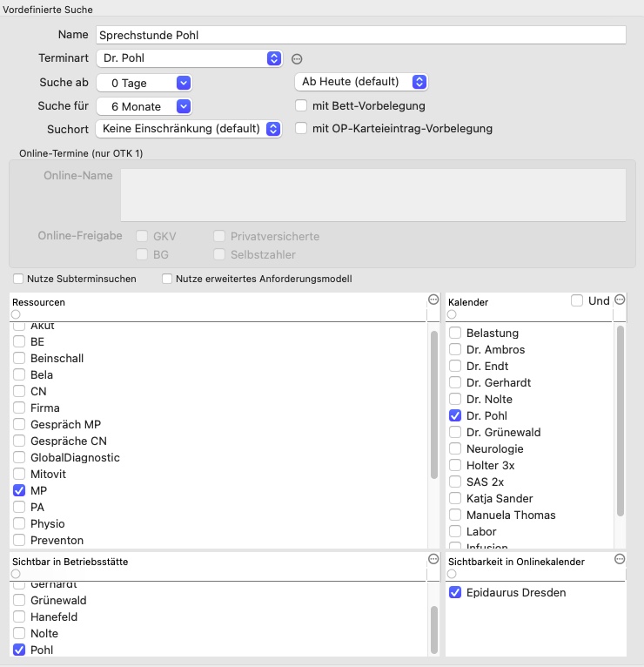Screen dimensions: 644x667
Task: Open Suche ab 0 Tage dropdown
Action: tap(144, 83)
